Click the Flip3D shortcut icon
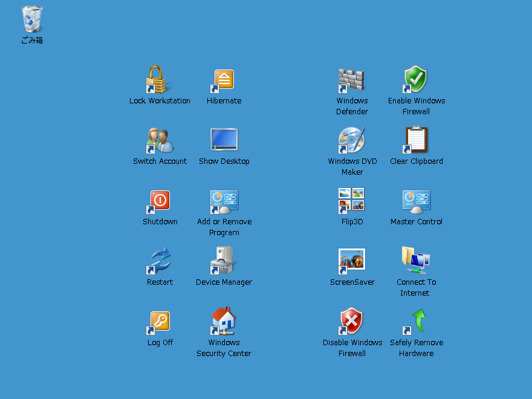Image resolution: width=532 pixels, height=399 pixels. (351, 201)
